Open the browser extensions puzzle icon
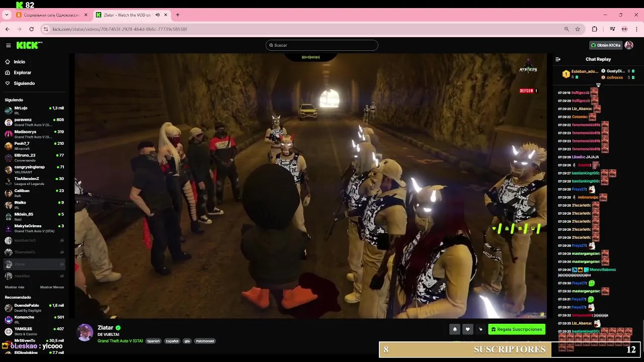This screenshot has width=644, height=362. pos(594,29)
